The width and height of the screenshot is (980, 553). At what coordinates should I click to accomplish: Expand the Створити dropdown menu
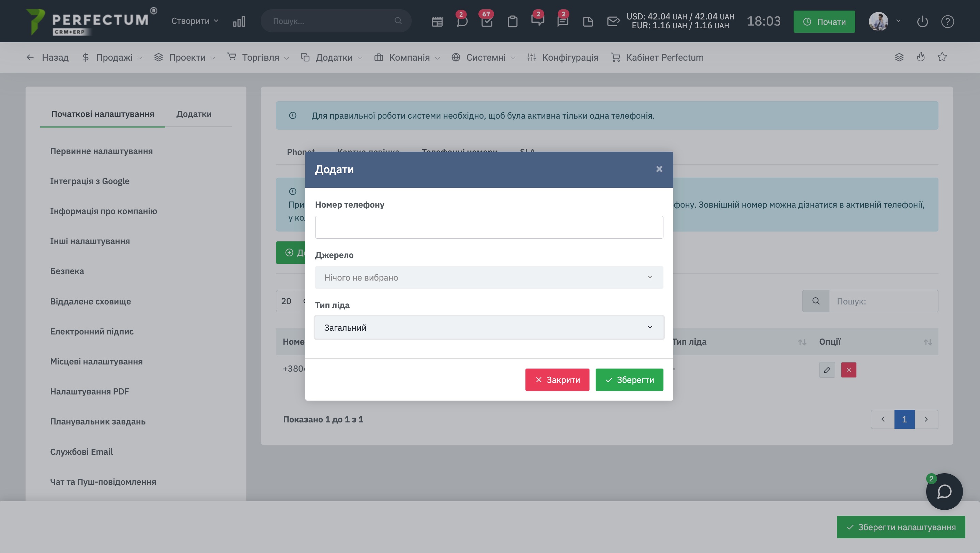(195, 21)
